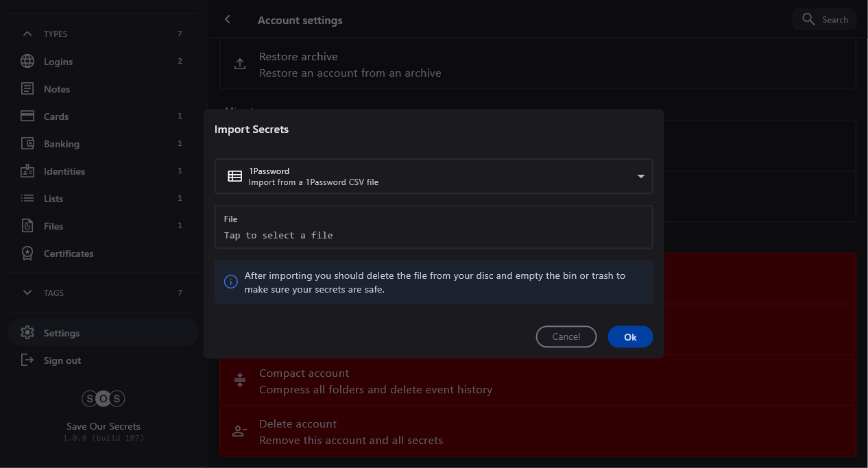Expand the TAGS section chevron

click(27, 293)
